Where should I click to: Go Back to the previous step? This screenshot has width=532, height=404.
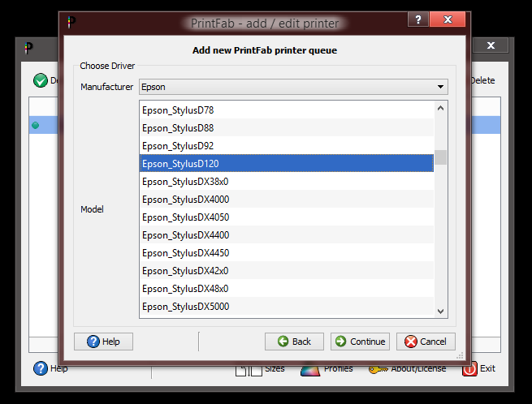tap(294, 342)
